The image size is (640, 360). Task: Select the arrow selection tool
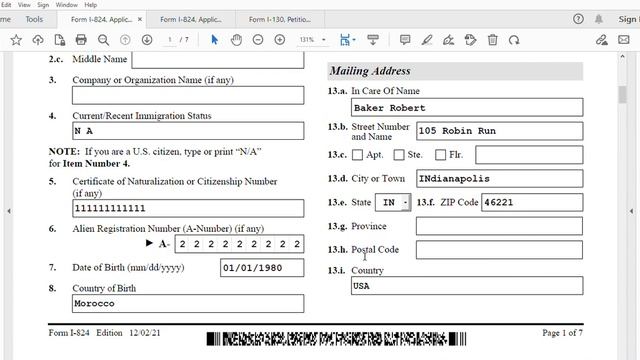click(x=215, y=40)
